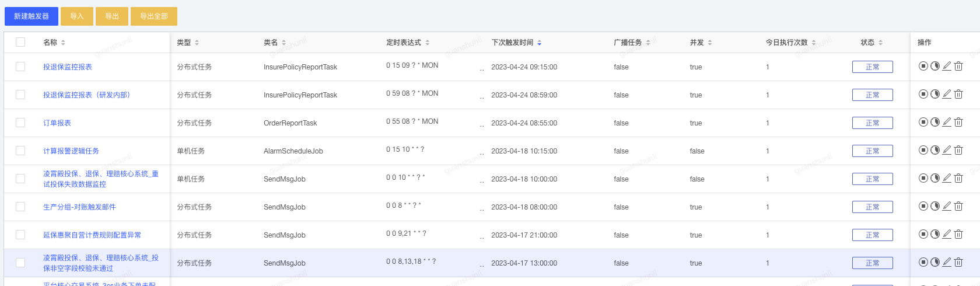Click clock icon in AlarmScheduleJob row
This screenshot has width=980, height=286.
point(935,150)
